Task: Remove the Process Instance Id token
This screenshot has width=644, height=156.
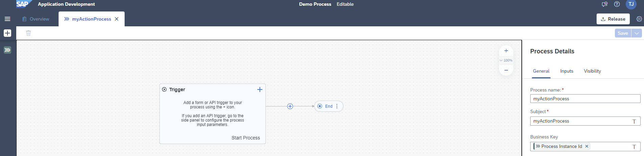Action: coord(587,146)
